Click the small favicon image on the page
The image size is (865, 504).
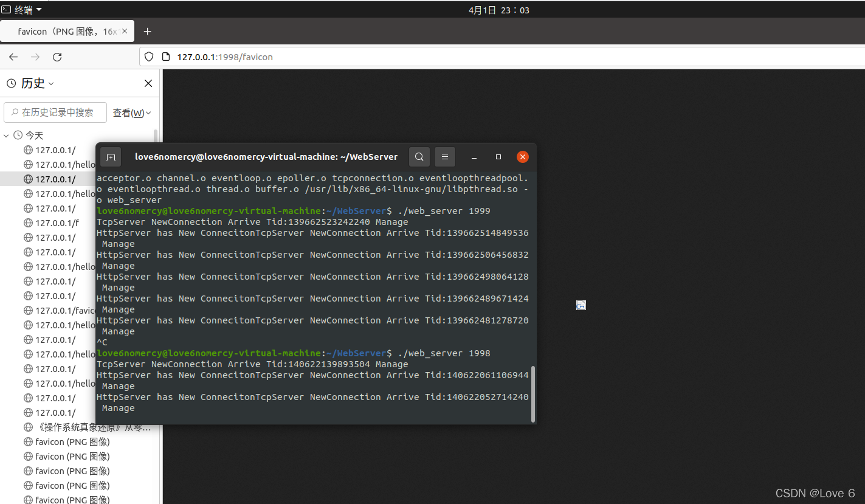pos(581,305)
